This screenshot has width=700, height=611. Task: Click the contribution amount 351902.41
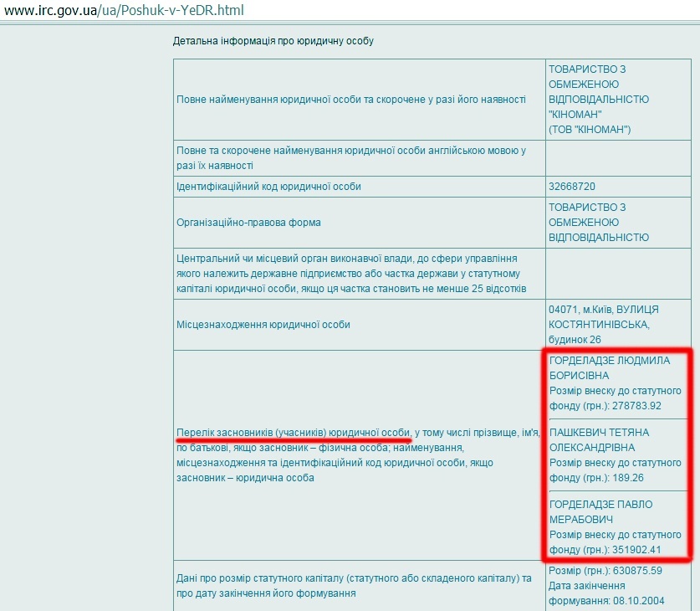pos(636,550)
